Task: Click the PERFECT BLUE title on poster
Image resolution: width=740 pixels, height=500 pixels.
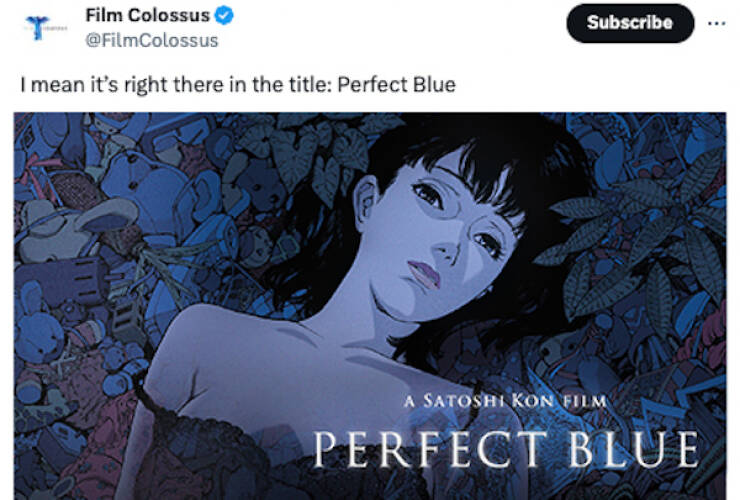Action: pos(506,449)
